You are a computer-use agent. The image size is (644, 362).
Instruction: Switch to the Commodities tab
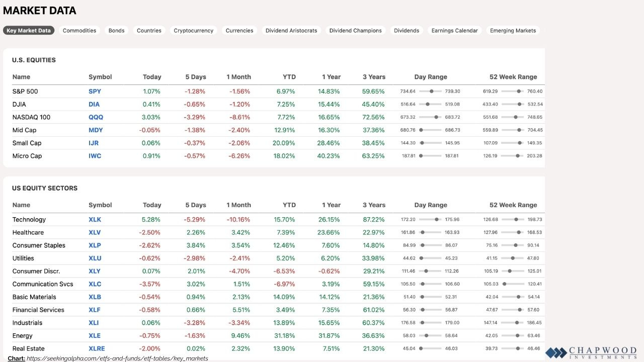pos(79,31)
